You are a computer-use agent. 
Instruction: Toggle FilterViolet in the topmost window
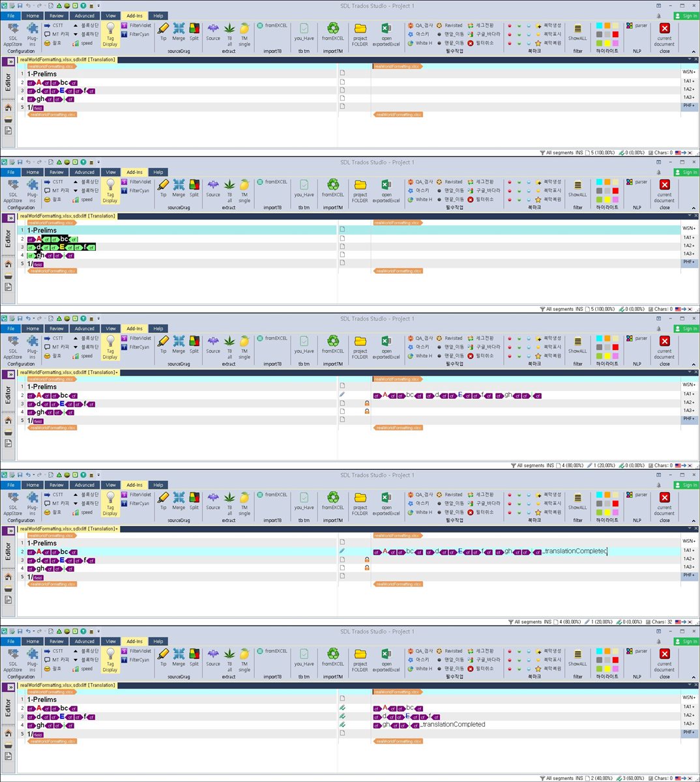click(136, 26)
